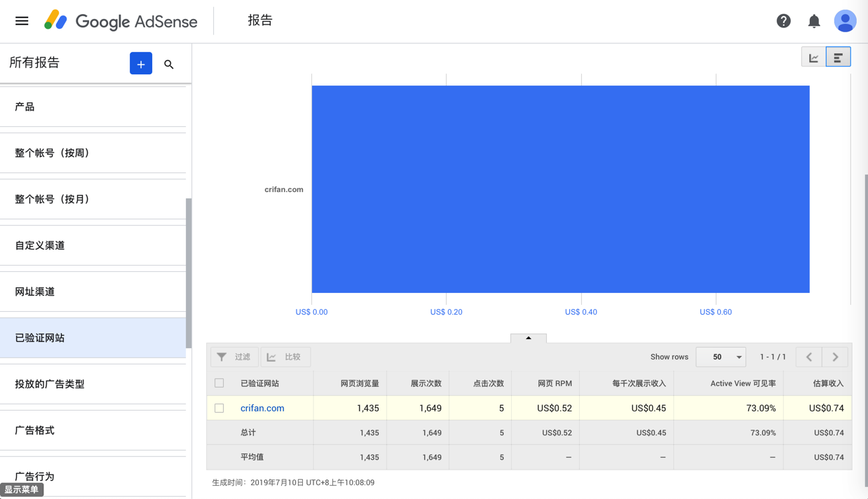Viewport: 868px width, 499px height.
Task: Click the blue crifan.com chart bar
Action: click(x=560, y=189)
